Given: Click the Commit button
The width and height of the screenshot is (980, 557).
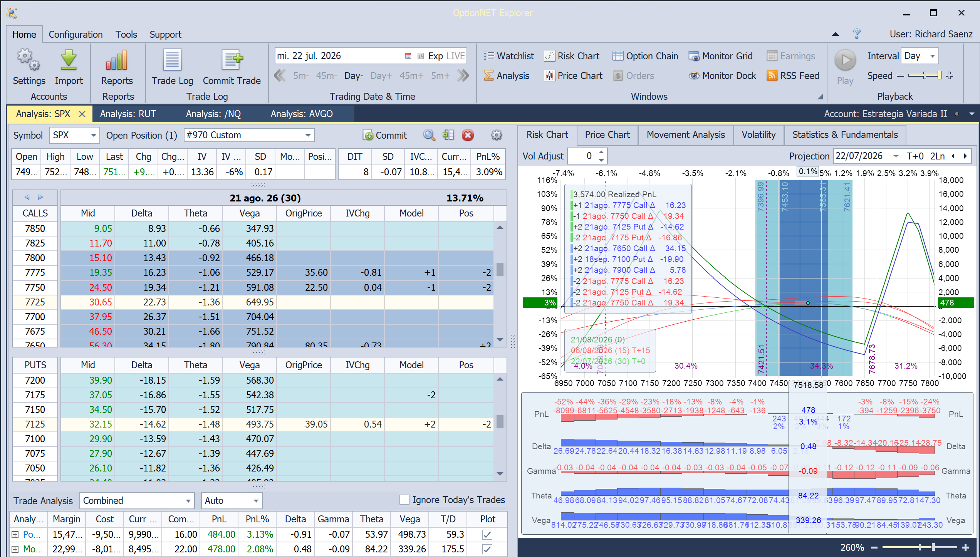Looking at the screenshot, I should pyautogui.click(x=385, y=135).
